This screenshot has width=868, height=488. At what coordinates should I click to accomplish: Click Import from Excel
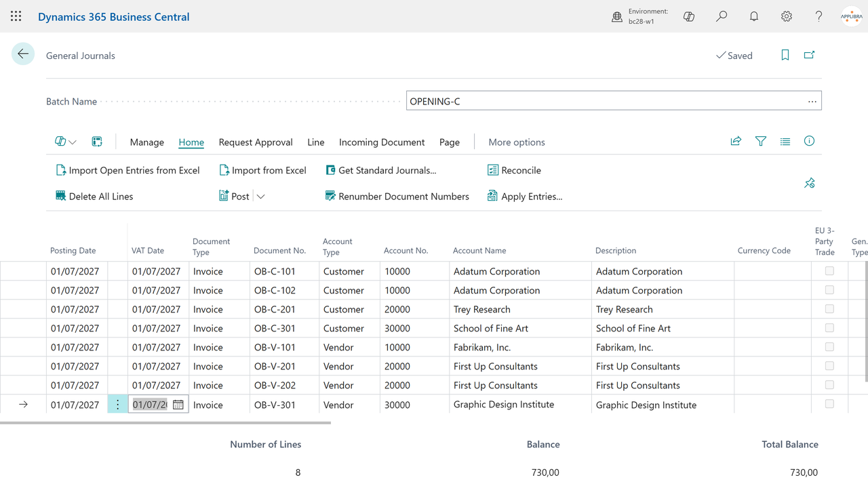(x=262, y=170)
